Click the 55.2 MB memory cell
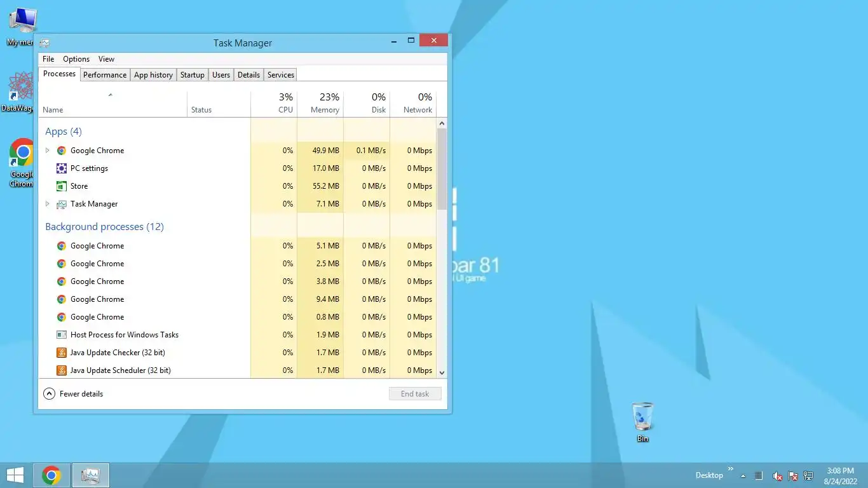Image resolution: width=868 pixels, height=488 pixels. [320, 186]
